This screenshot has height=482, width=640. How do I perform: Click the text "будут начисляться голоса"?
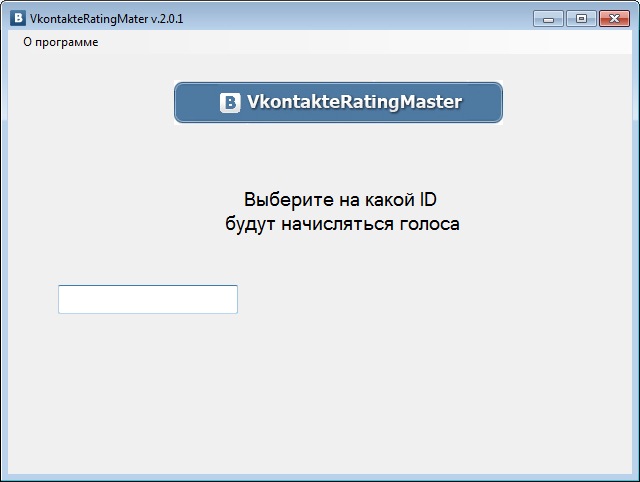pos(342,224)
